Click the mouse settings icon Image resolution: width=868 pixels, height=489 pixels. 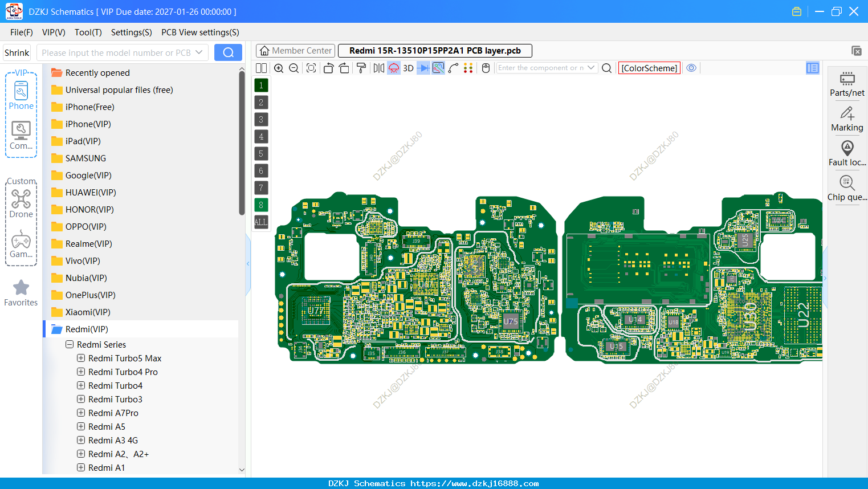486,68
